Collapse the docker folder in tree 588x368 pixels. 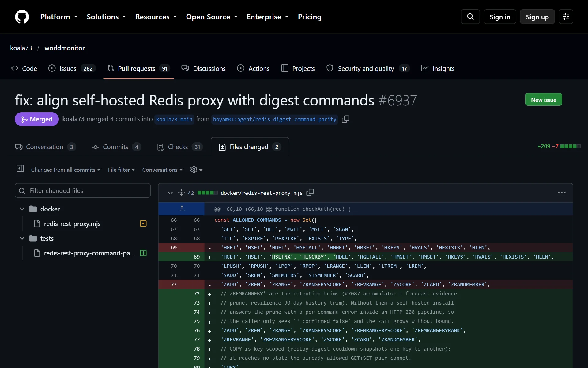22,209
